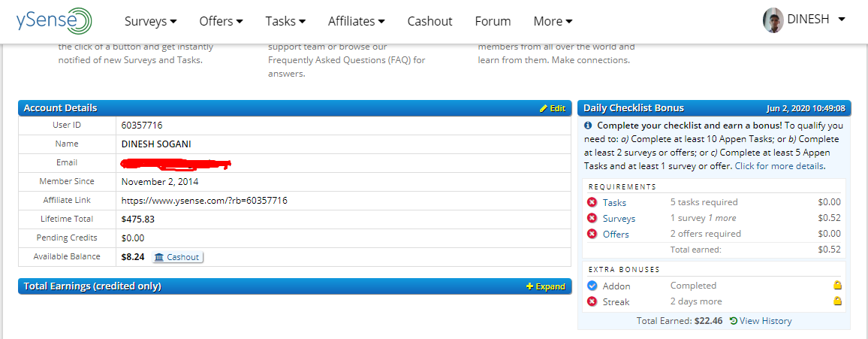Open the Offers dropdown menu
Image resolution: width=868 pixels, height=339 pixels.
pos(221,21)
